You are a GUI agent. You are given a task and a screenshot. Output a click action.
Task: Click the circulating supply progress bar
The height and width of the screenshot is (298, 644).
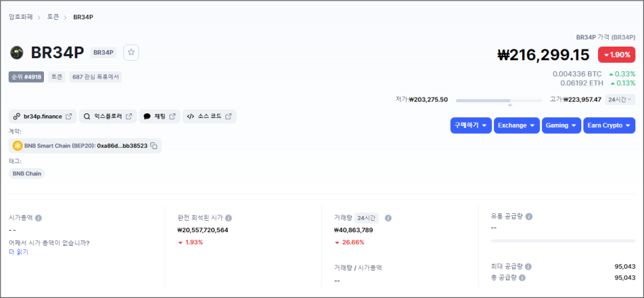pyautogui.click(x=563, y=241)
